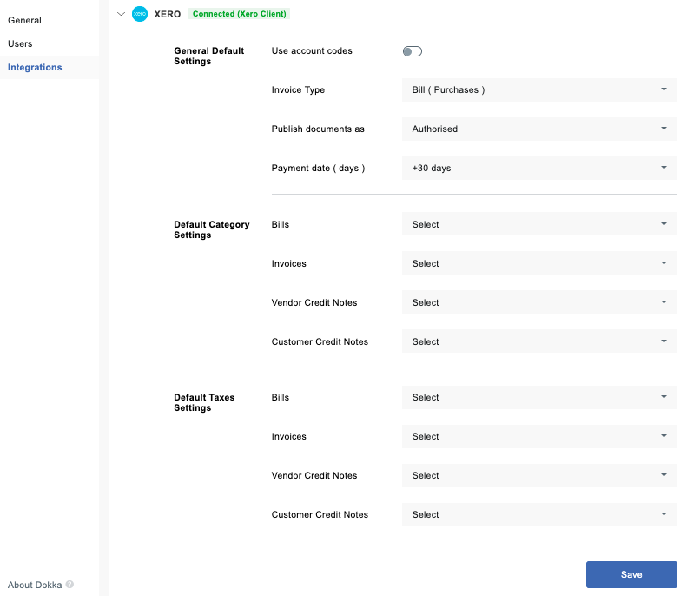Open Vendor Credit Notes taxes dropdown
Image resolution: width=700 pixels, height=596 pixels.
coord(538,475)
